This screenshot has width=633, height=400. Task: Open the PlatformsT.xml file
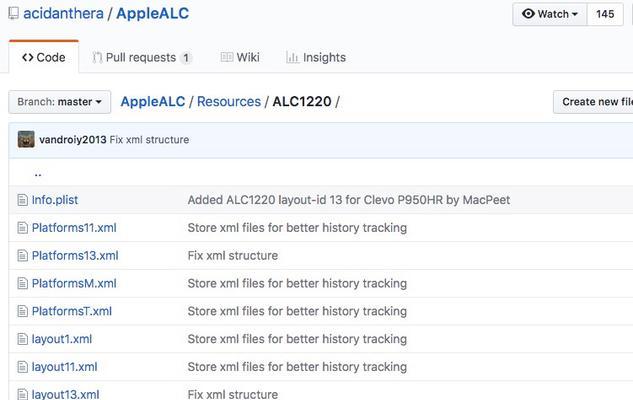pos(72,311)
